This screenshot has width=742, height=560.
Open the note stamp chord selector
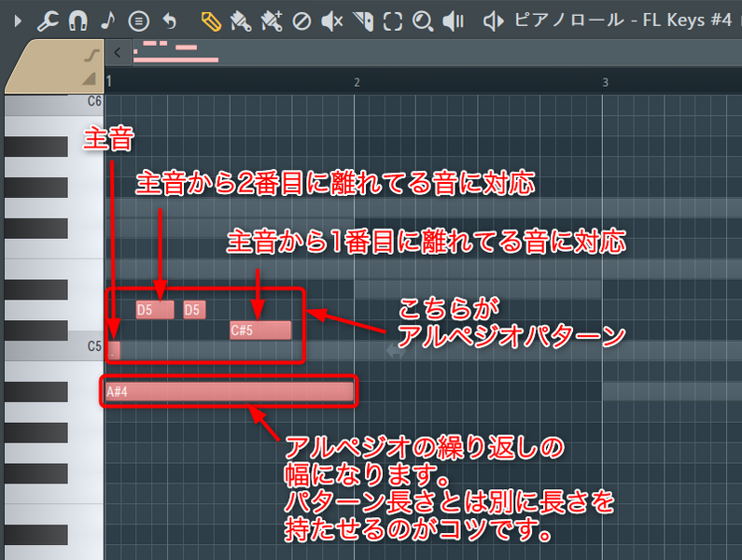click(x=138, y=20)
